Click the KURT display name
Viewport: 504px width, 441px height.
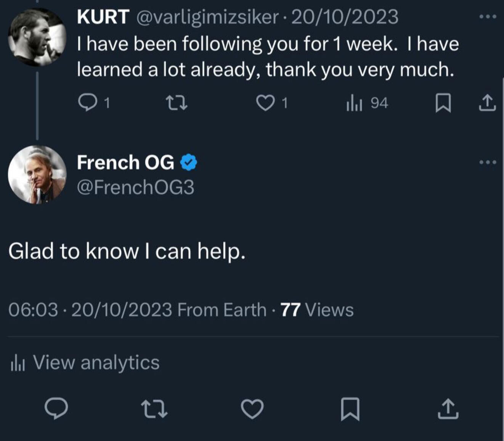click(x=103, y=17)
